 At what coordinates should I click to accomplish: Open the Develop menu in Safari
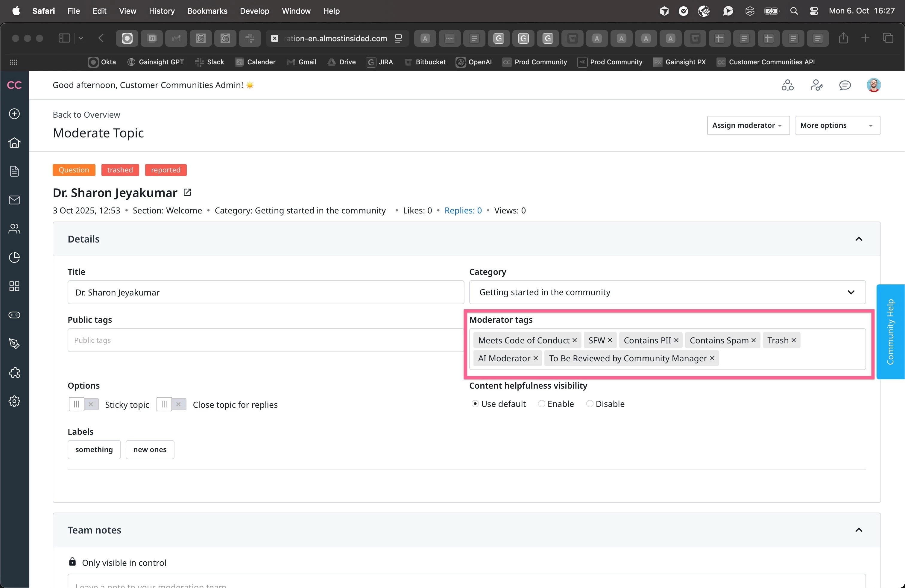[254, 11]
